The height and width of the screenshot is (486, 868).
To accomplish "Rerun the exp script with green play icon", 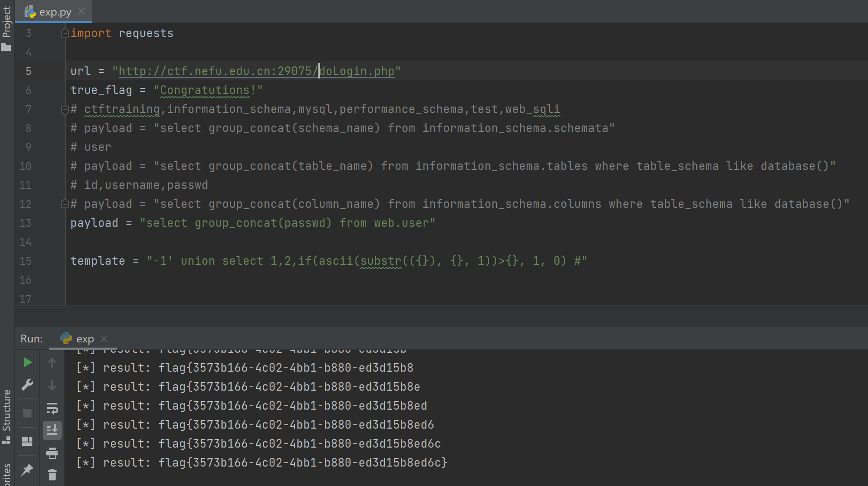I will pos(27,363).
